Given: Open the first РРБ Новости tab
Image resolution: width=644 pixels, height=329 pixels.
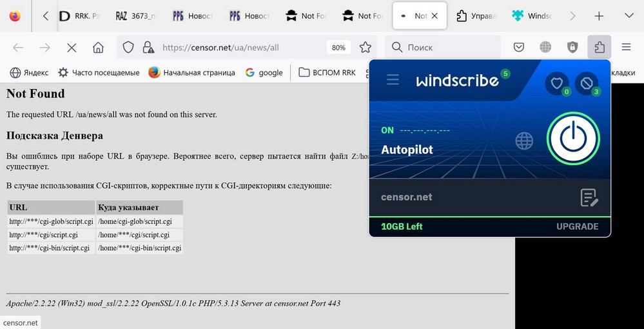Looking at the screenshot, I should (x=192, y=16).
